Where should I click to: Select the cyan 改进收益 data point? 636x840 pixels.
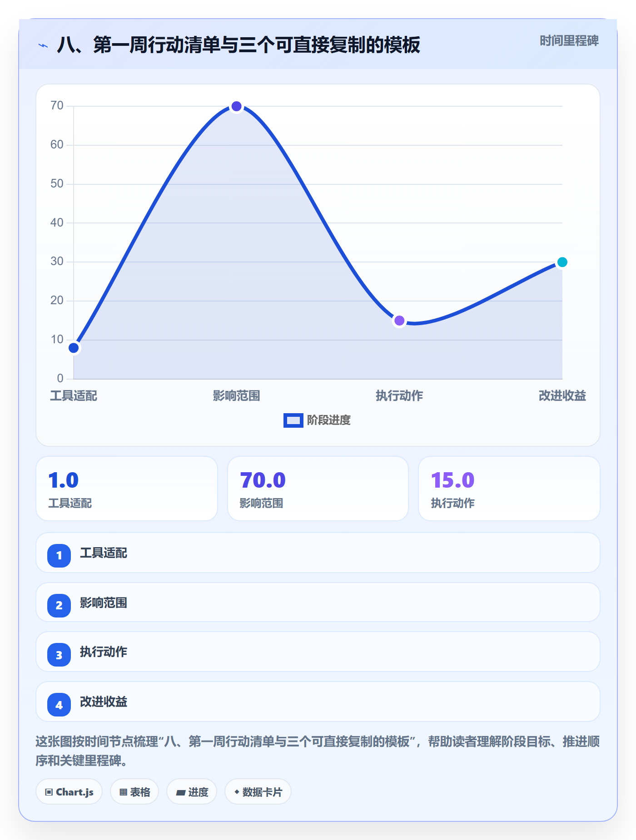(x=562, y=262)
